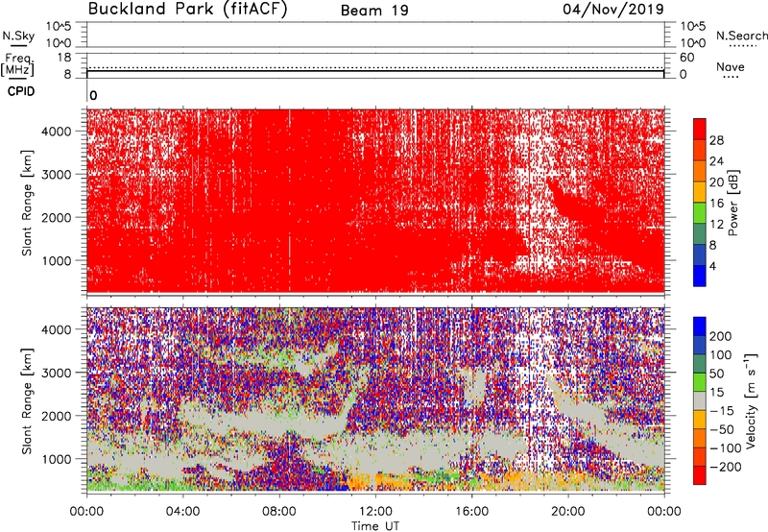The height and width of the screenshot is (532, 768).
Task: Click the red bottom segment of velocity colorbar
Action: click(x=700, y=475)
